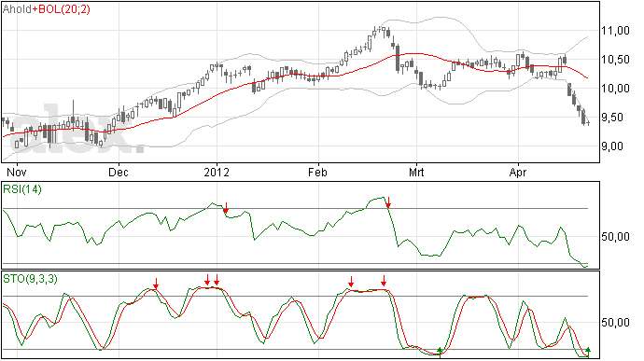Click the 11,00 price axis value

[615, 31]
